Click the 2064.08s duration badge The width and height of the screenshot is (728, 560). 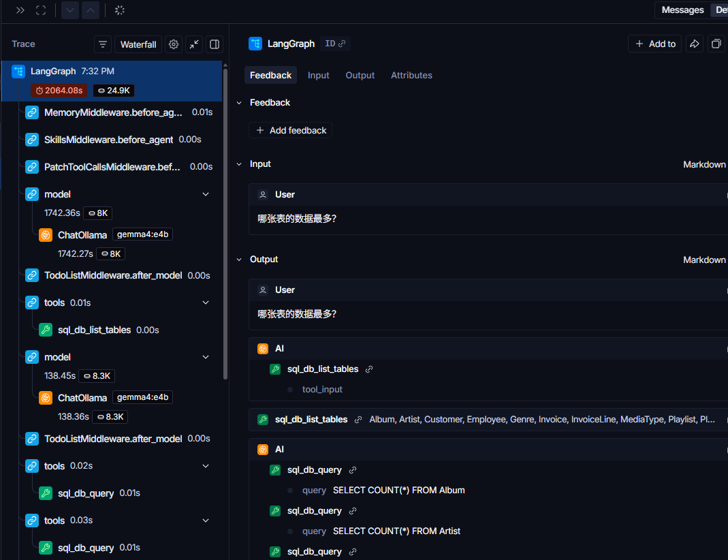(59, 91)
